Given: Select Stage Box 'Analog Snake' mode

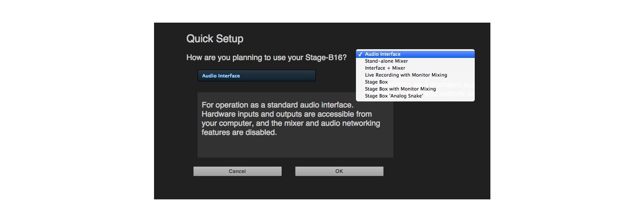Looking at the screenshot, I should tap(393, 96).
